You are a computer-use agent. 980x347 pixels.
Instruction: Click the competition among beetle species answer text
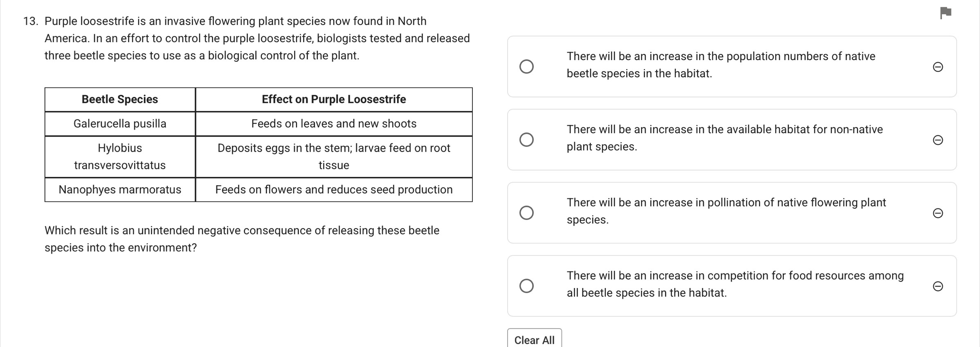point(735,284)
